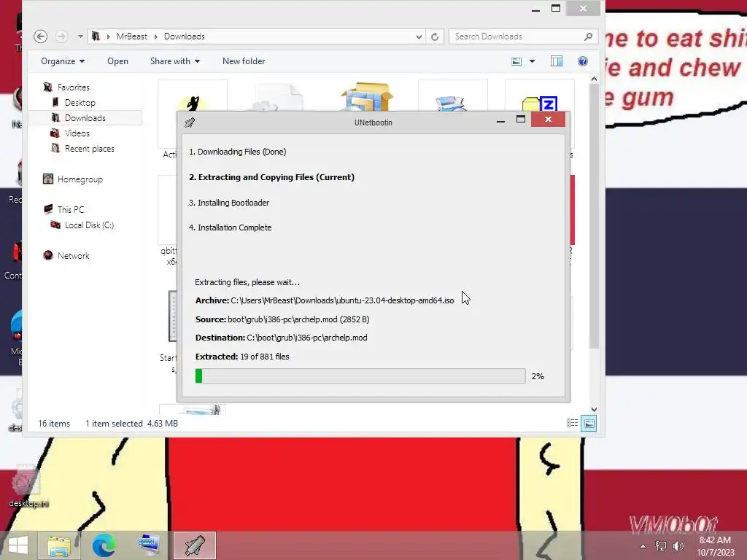Click the Explorer forward arrow button

(61, 36)
